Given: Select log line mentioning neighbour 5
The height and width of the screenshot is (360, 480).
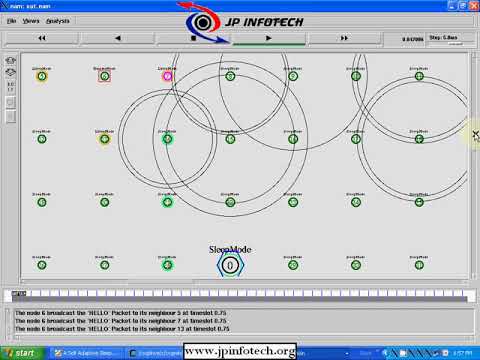Looking at the screenshot, I should (x=120, y=313).
